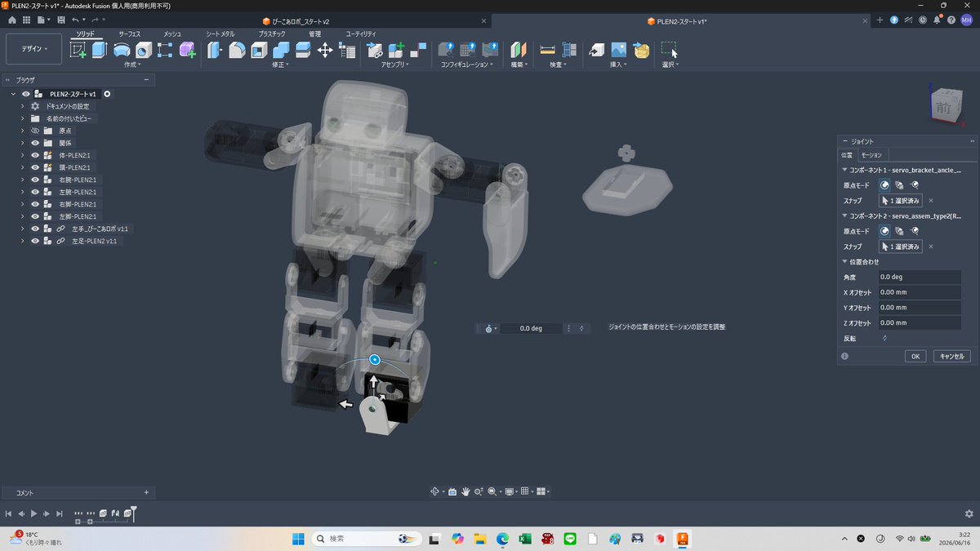980x551 pixels.
Task: Toggle visibility of 原点 folder
Action: coord(35,131)
